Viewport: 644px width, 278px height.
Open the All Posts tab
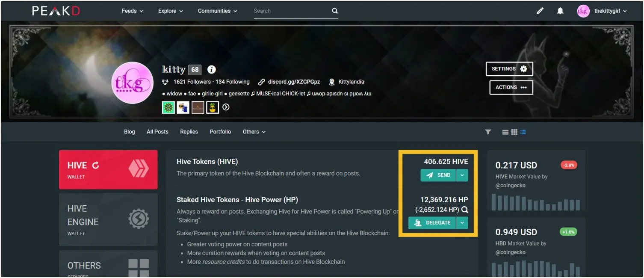click(157, 132)
